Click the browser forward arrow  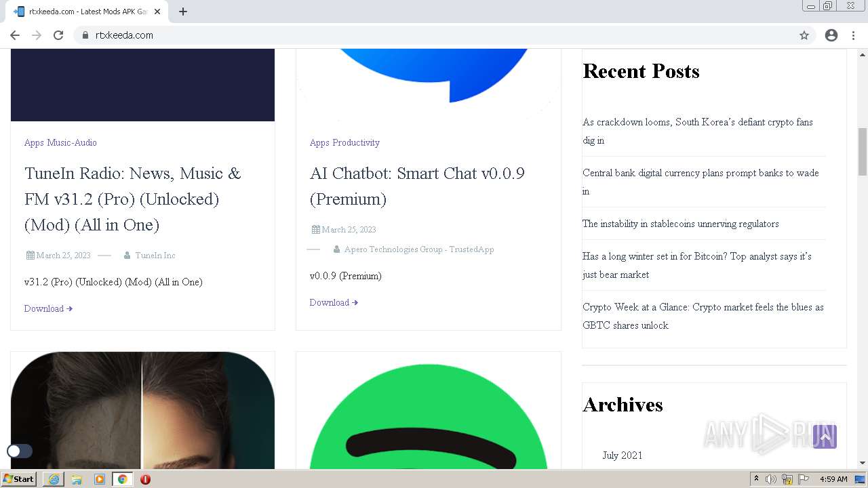[x=37, y=35]
